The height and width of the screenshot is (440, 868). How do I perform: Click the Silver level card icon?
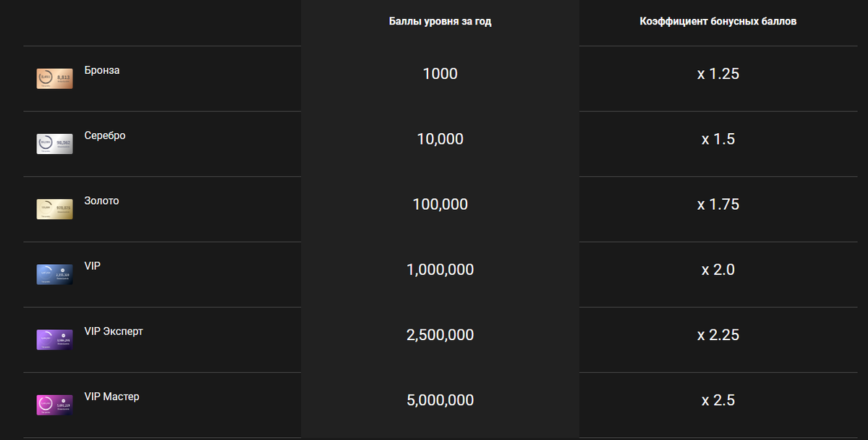(x=55, y=144)
